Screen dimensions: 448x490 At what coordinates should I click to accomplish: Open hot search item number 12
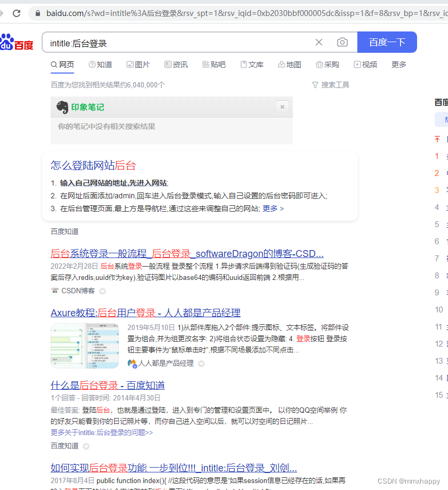click(441, 344)
